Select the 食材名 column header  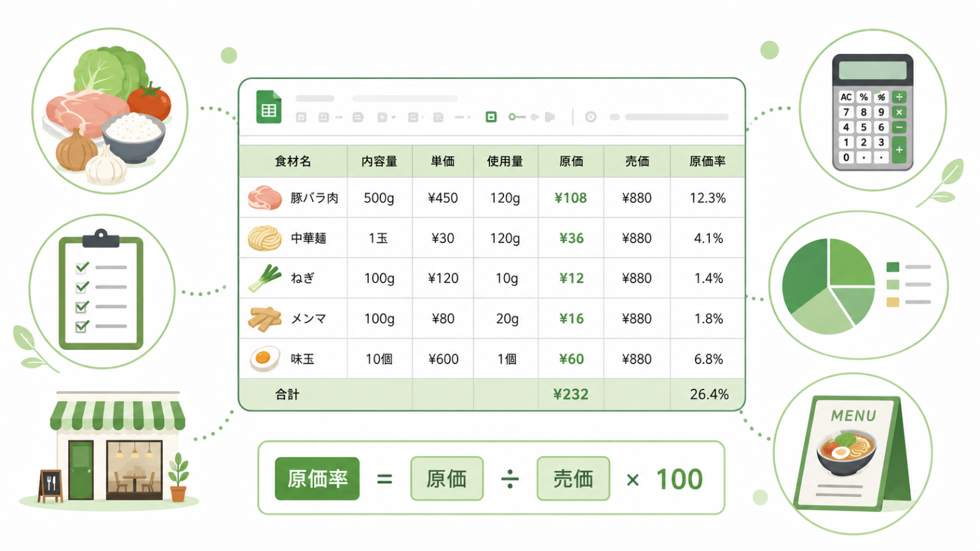pos(293,161)
